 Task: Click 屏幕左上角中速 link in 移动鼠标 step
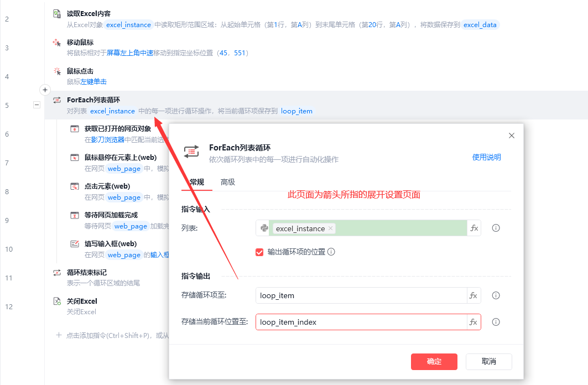(130, 53)
